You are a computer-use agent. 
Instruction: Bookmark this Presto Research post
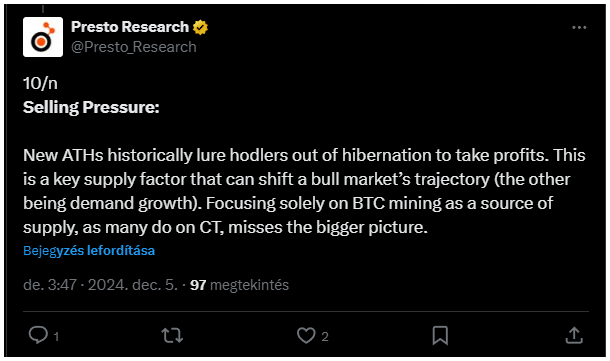440,335
